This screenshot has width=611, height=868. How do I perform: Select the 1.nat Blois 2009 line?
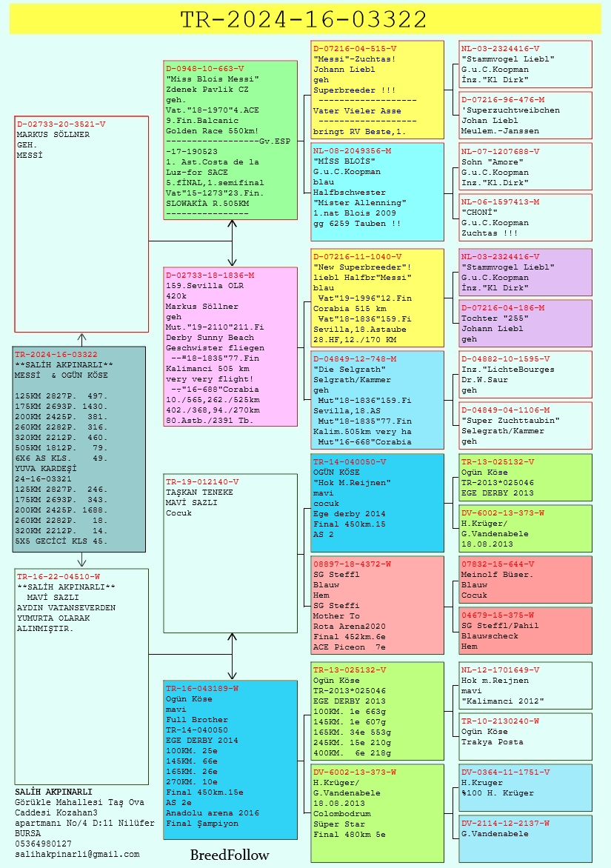pyautogui.click(x=354, y=213)
